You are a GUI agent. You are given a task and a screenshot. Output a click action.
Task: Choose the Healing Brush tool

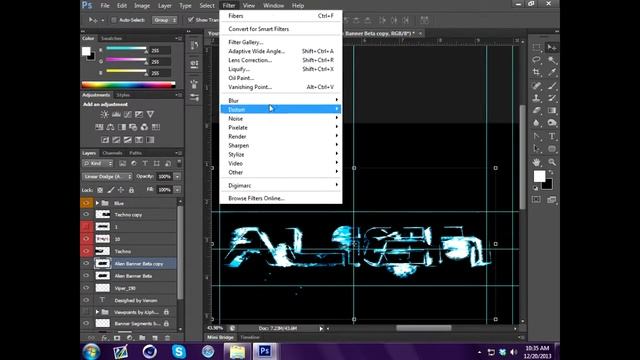tap(537, 86)
